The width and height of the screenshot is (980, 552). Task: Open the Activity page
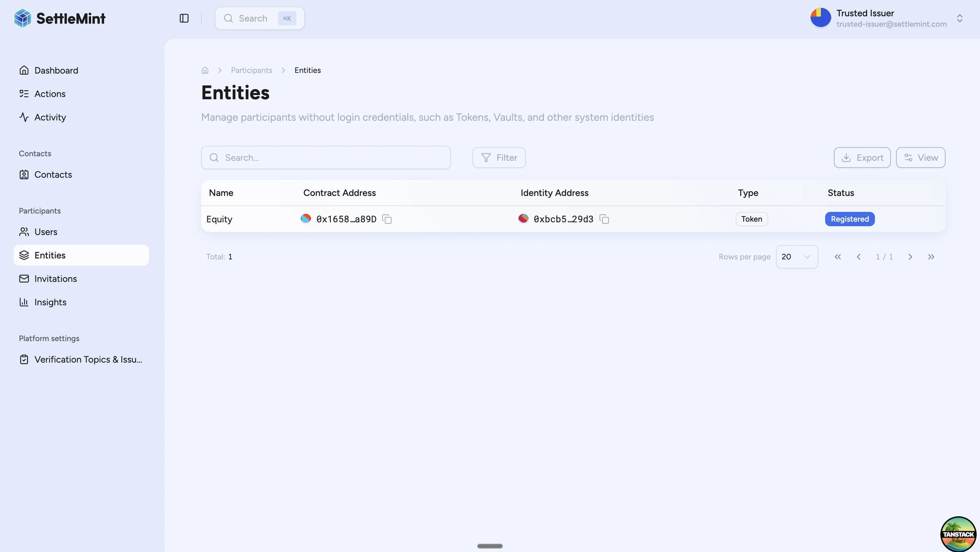coord(50,117)
